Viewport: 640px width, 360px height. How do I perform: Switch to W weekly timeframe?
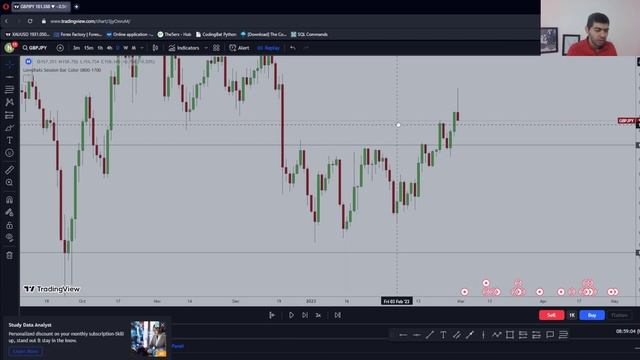(126, 48)
